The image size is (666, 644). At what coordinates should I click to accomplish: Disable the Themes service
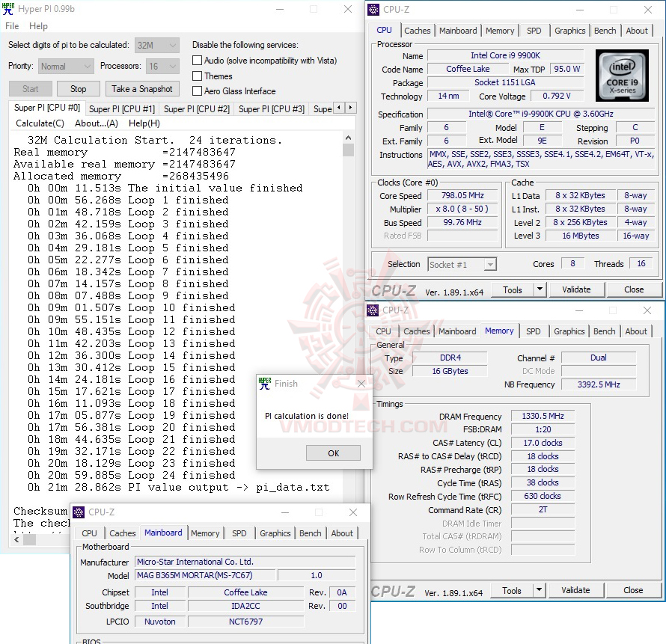198,76
